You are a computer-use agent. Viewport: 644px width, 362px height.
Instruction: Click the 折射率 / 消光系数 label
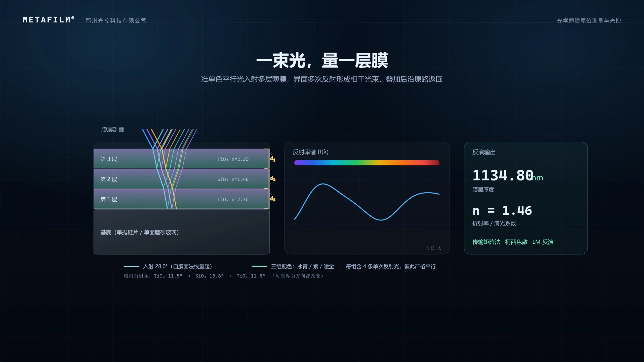494,223
